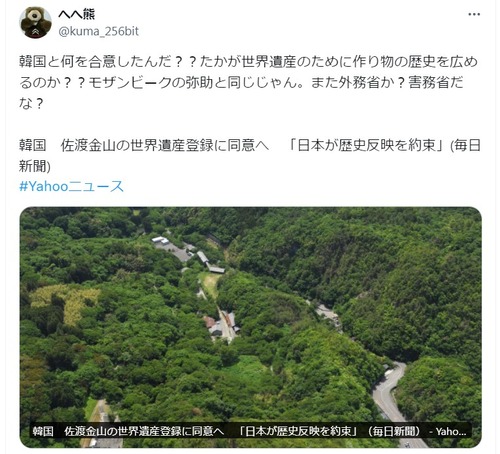Image resolution: width=500 pixels, height=454 pixels.
Task: Open the aerial forest link card image
Action: click(x=251, y=327)
